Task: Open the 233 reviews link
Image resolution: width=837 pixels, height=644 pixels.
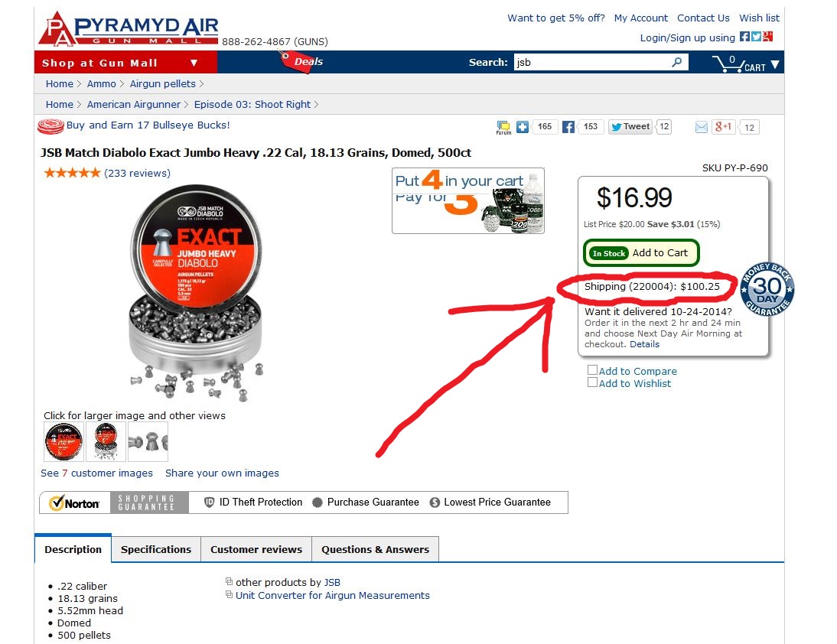Action: (x=137, y=173)
